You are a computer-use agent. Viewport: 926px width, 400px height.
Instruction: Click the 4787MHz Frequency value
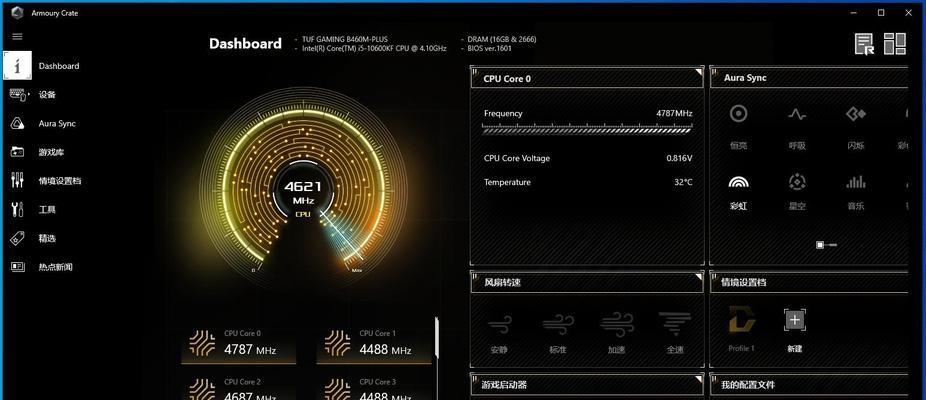(x=674, y=113)
